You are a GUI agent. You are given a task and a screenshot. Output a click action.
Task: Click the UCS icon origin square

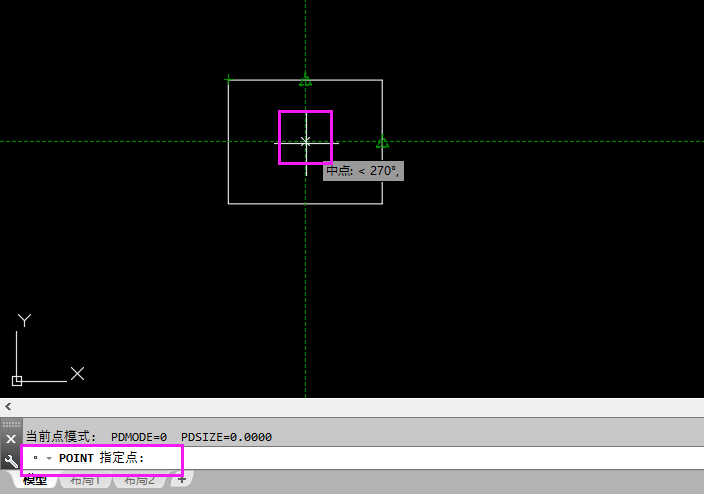coord(17,381)
